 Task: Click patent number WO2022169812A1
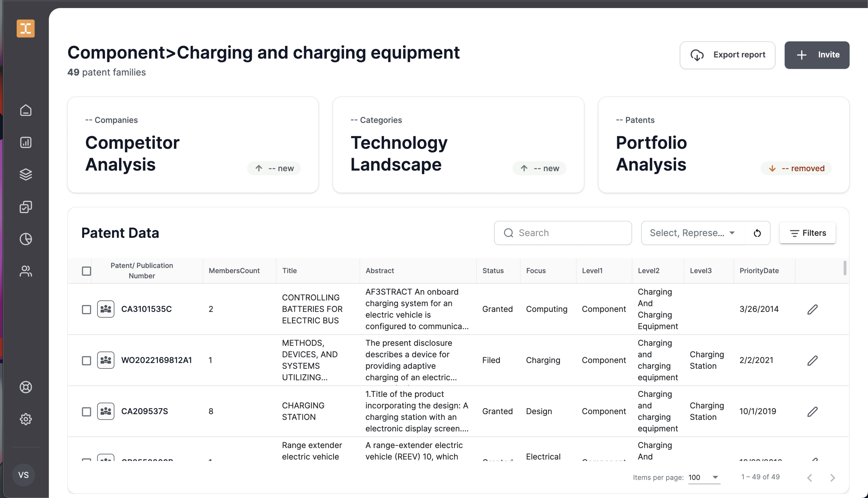pos(156,360)
